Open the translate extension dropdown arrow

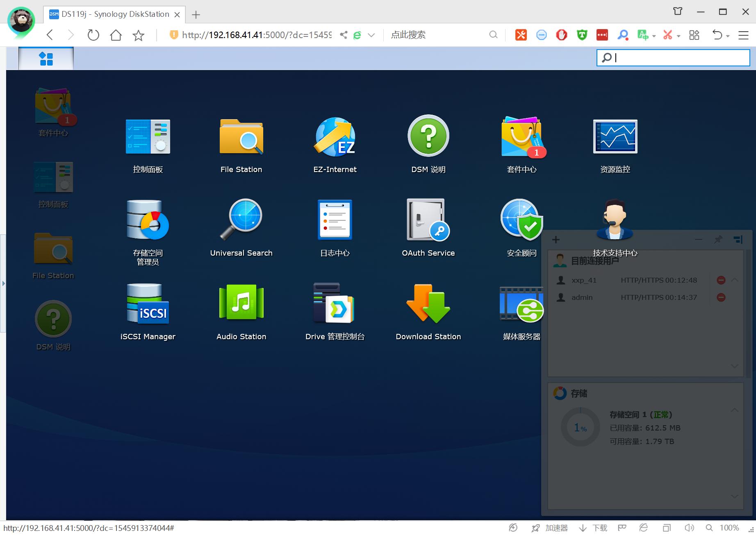(x=654, y=36)
